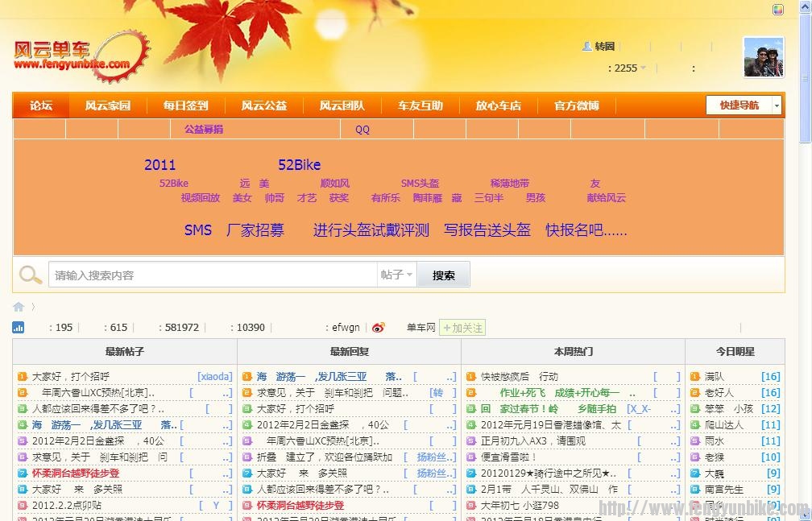The image size is (812, 521).
Task: Click the green widget icon at top-right corner
Action: 777,8
